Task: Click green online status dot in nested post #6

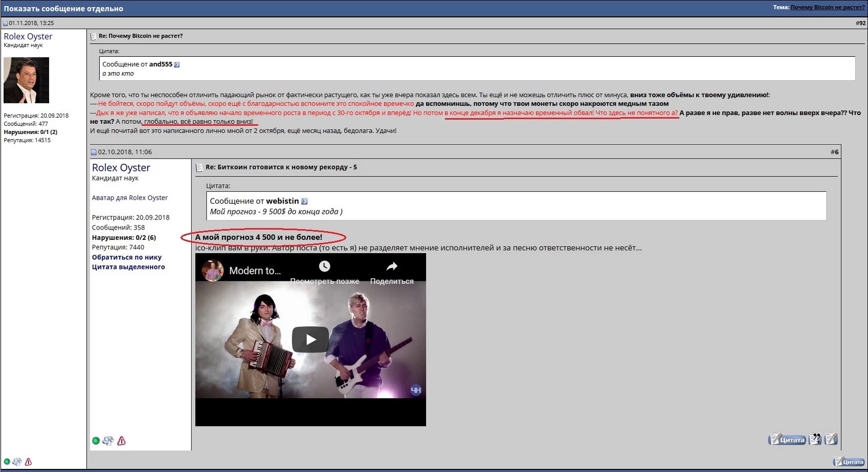Action: pyautogui.click(x=96, y=441)
